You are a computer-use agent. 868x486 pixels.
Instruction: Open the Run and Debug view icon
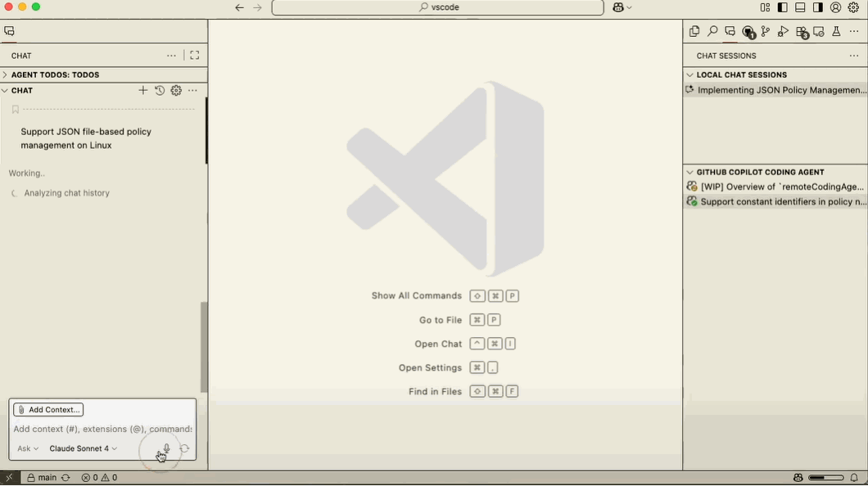[783, 32]
